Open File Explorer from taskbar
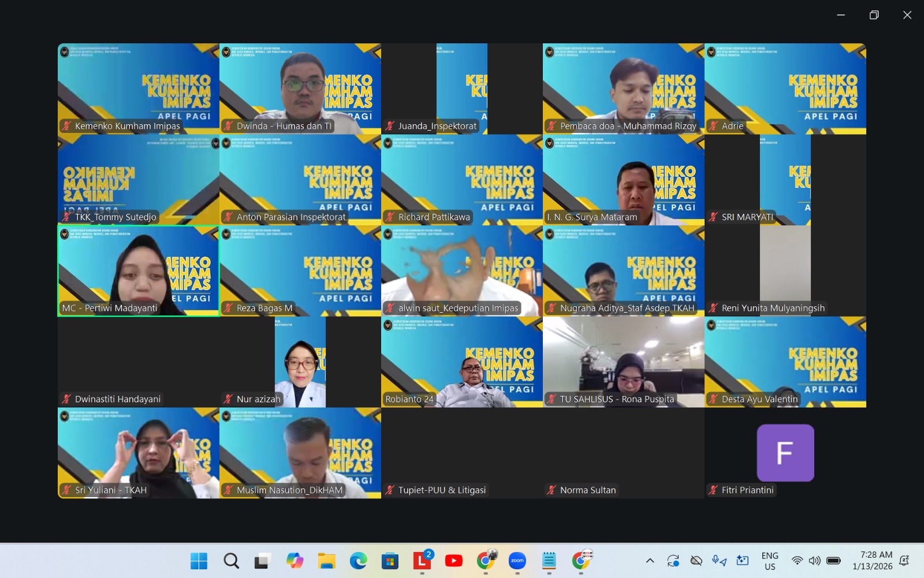Screen dimensions: 924x578 [326, 561]
